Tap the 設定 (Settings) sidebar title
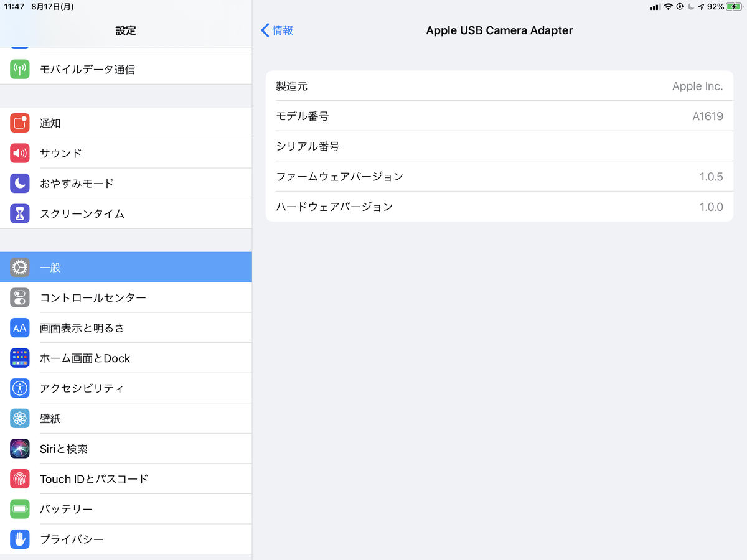This screenshot has width=747, height=560. point(126,30)
